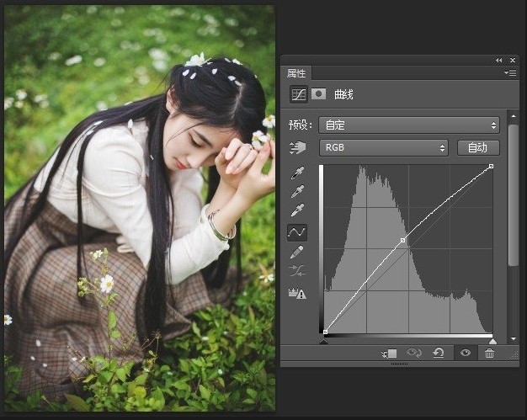The width and height of the screenshot is (527, 420).
Task: Select the pencil draw-curve tool
Action: click(297, 252)
